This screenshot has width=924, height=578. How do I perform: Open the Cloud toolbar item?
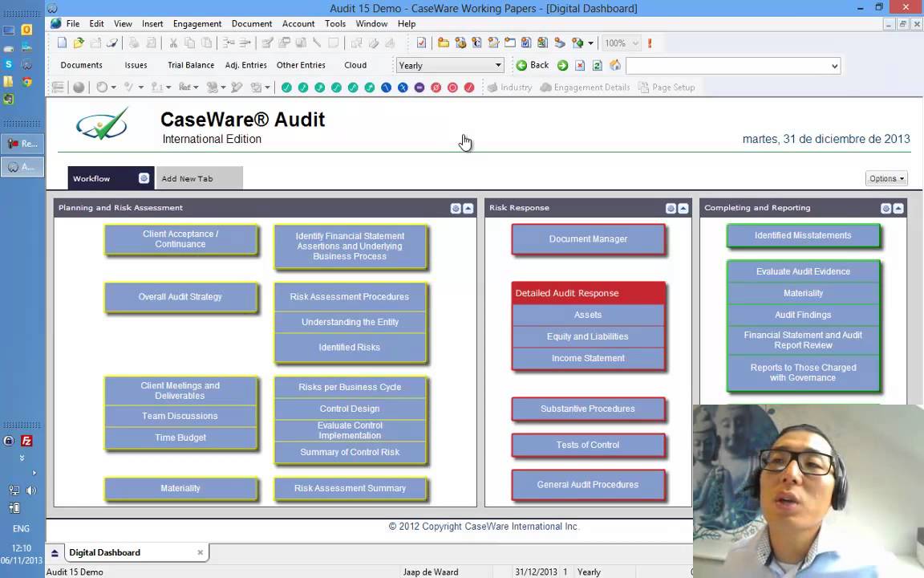coord(355,65)
